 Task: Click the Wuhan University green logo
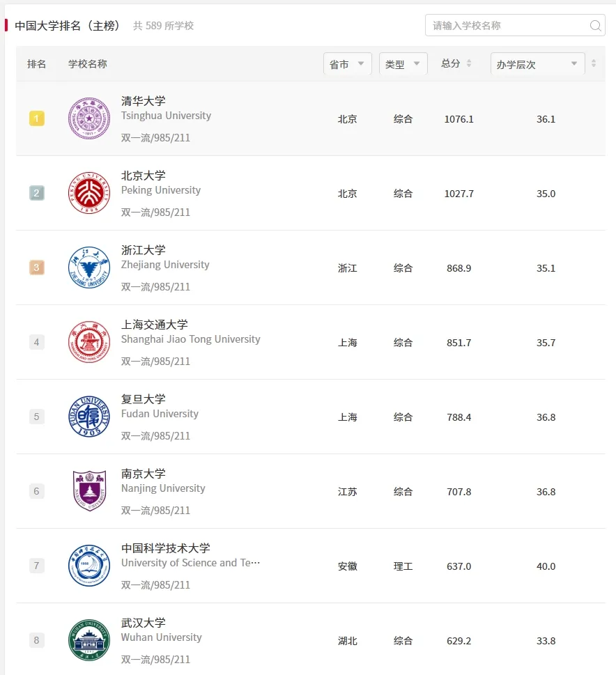click(89, 640)
